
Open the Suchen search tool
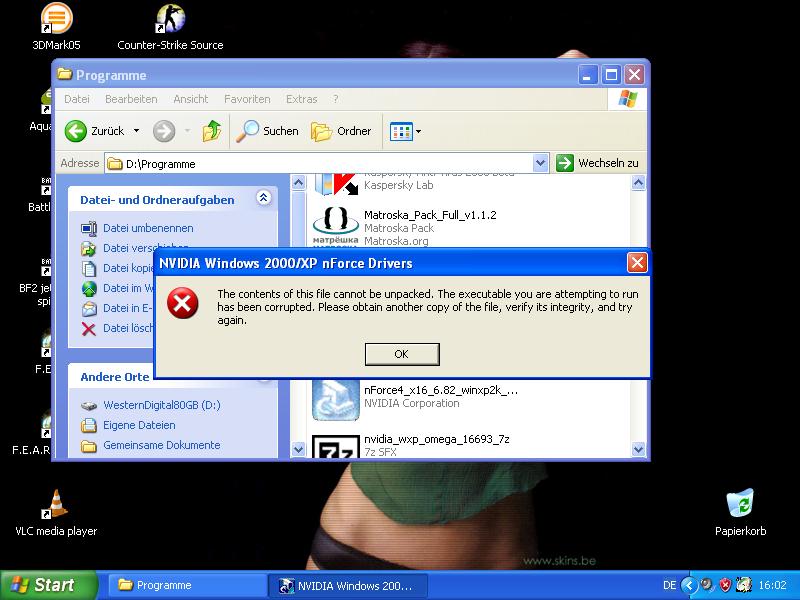pos(267,131)
